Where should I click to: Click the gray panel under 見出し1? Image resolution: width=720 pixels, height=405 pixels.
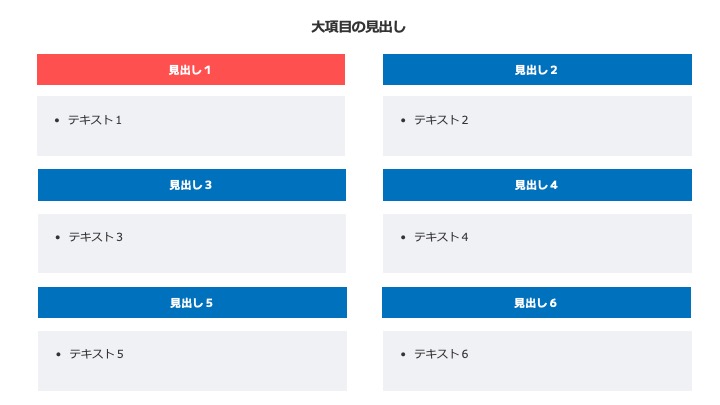(191, 126)
